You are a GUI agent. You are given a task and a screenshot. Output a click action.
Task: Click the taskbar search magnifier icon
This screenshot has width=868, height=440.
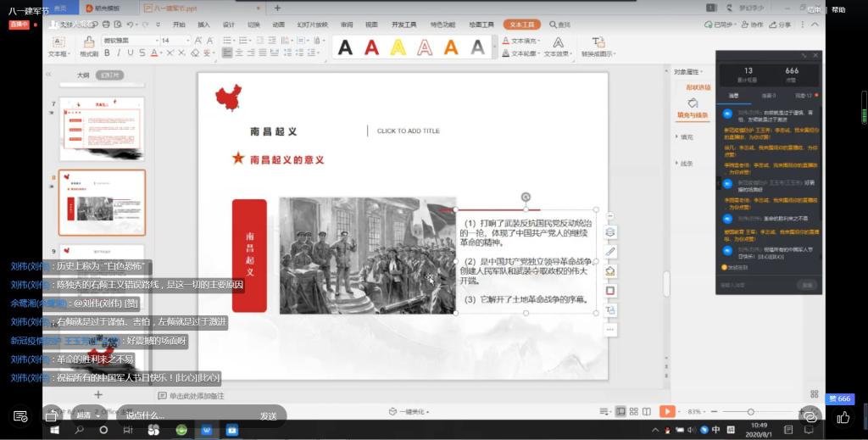tap(79, 430)
